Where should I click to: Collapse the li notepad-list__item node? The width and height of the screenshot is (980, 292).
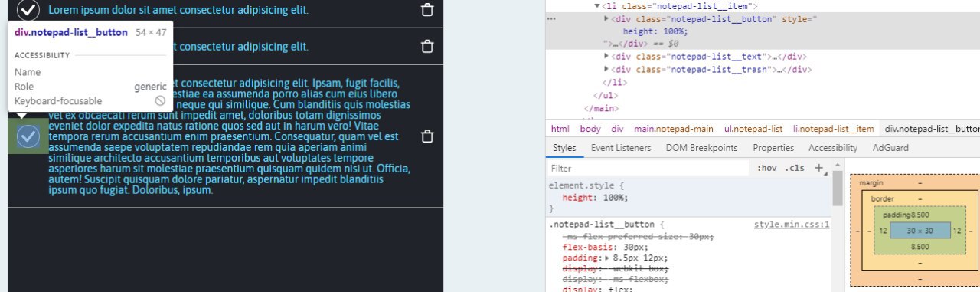598,6
